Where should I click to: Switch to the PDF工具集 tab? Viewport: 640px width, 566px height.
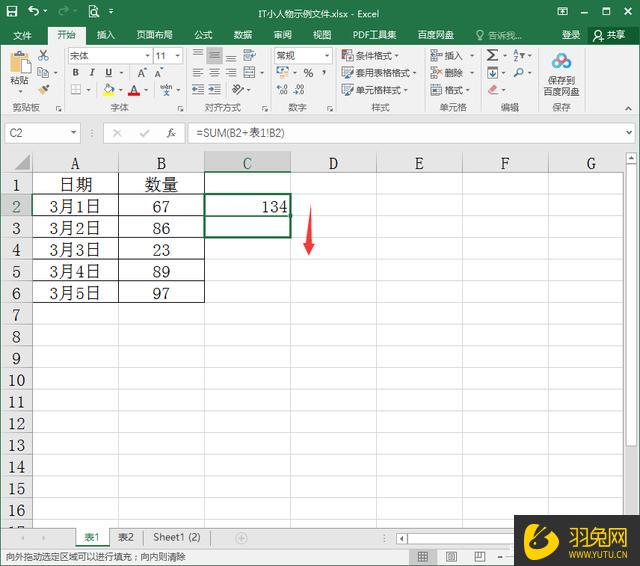coord(374,35)
